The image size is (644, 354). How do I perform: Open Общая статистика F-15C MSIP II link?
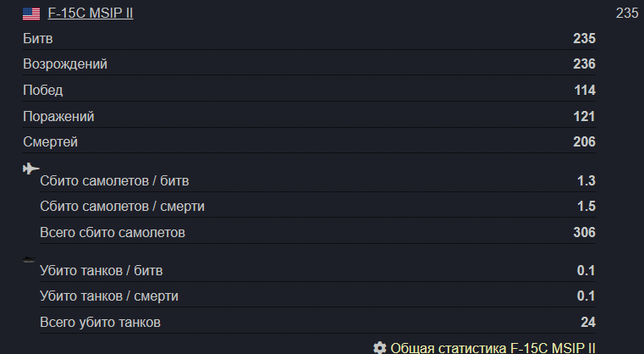[x=493, y=348]
